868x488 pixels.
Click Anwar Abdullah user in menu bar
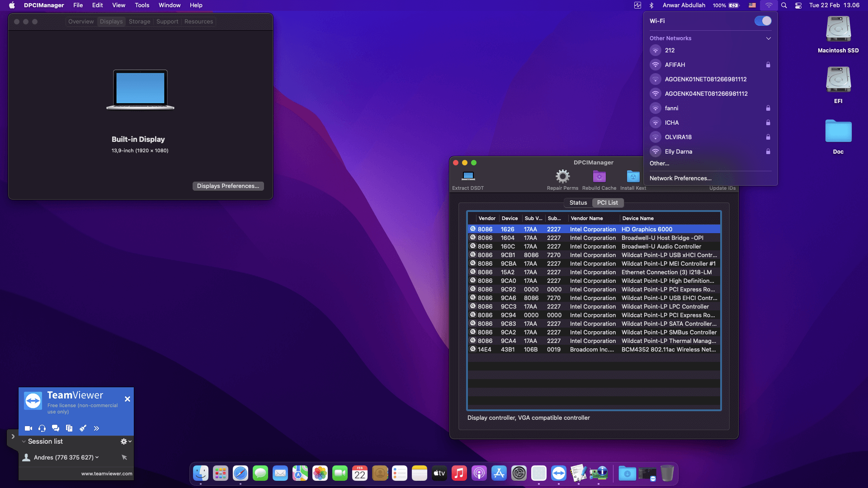point(684,5)
